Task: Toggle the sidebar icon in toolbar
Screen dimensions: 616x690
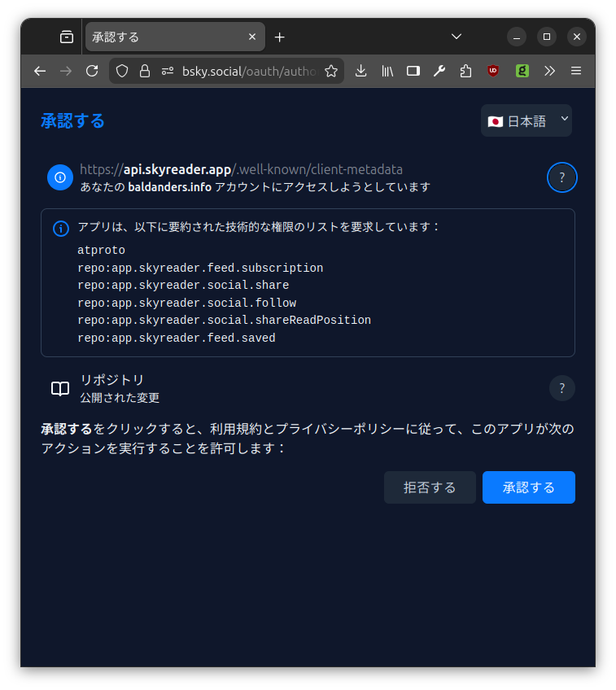Action: pyautogui.click(x=413, y=71)
